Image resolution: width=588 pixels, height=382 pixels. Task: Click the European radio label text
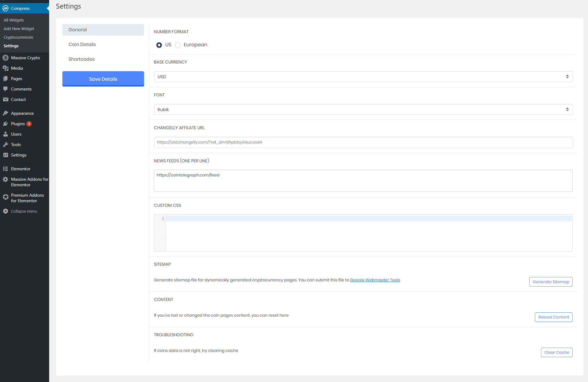click(x=195, y=45)
